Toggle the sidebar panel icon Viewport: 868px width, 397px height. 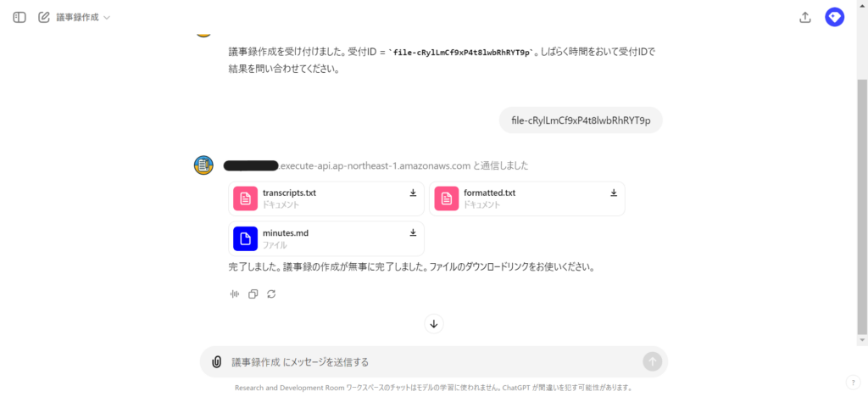(x=19, y=17)
